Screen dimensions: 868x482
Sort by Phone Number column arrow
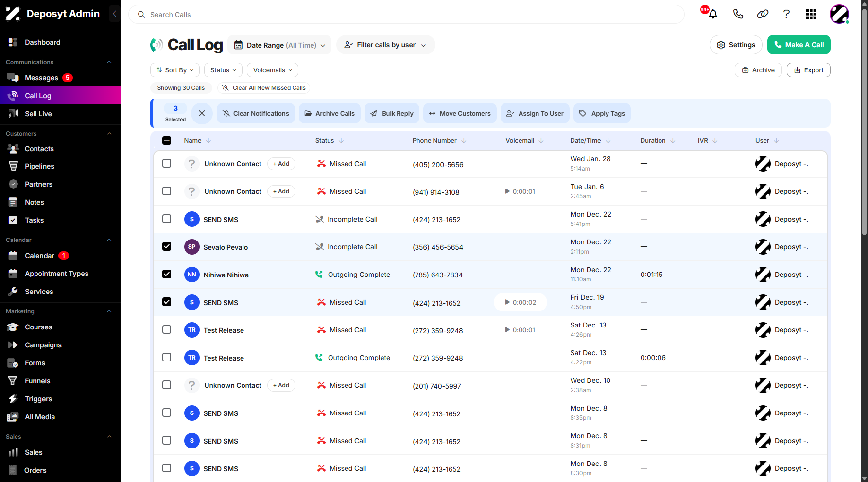[x=464, y=140]
